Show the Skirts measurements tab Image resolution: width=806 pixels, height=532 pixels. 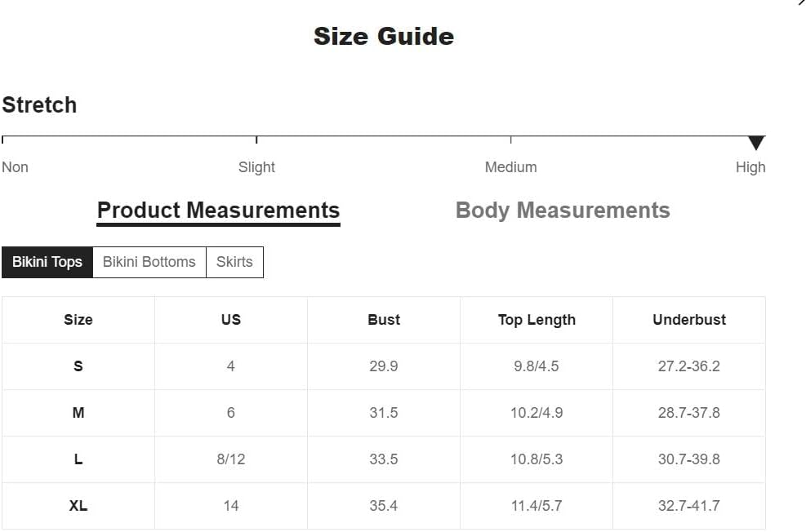[x=234, y=262]
